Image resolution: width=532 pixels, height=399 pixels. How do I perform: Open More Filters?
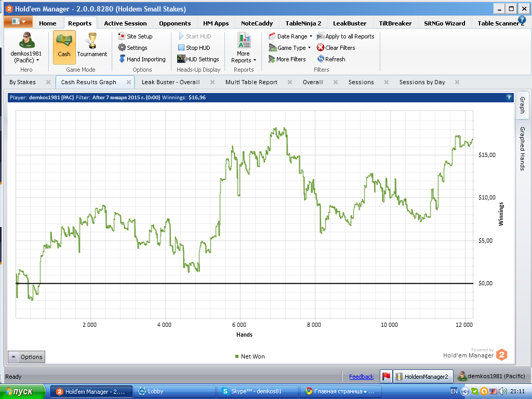(287, 59)
